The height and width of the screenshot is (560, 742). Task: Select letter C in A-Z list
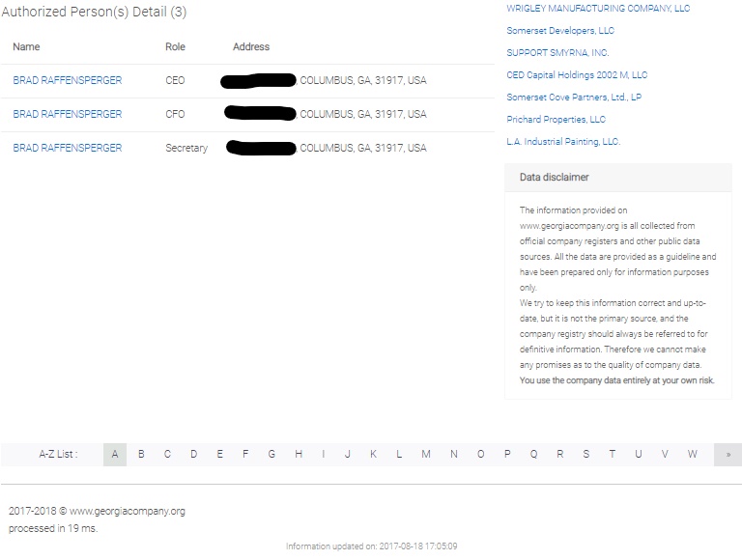click(x=167, y=455)
